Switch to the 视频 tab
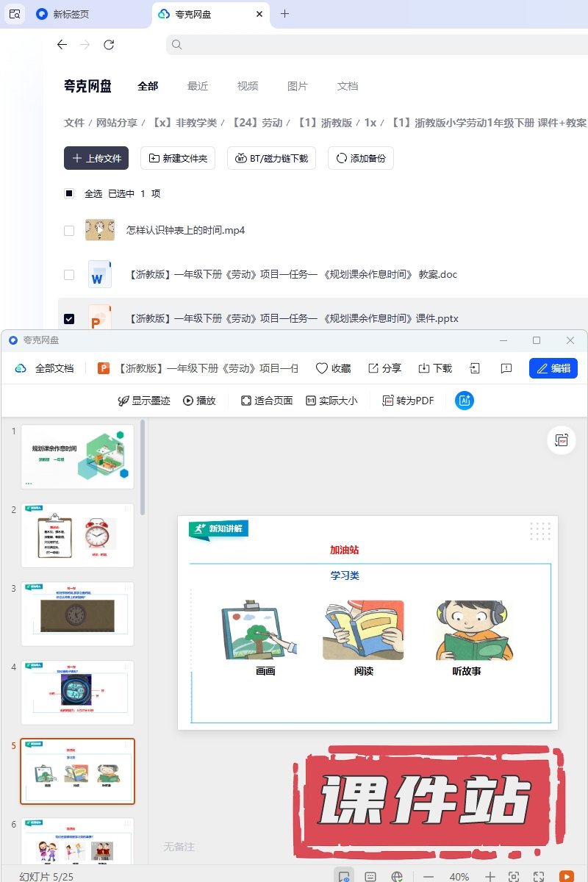The height and width of the screenshot is (882, 588). [x=248, y=86]
